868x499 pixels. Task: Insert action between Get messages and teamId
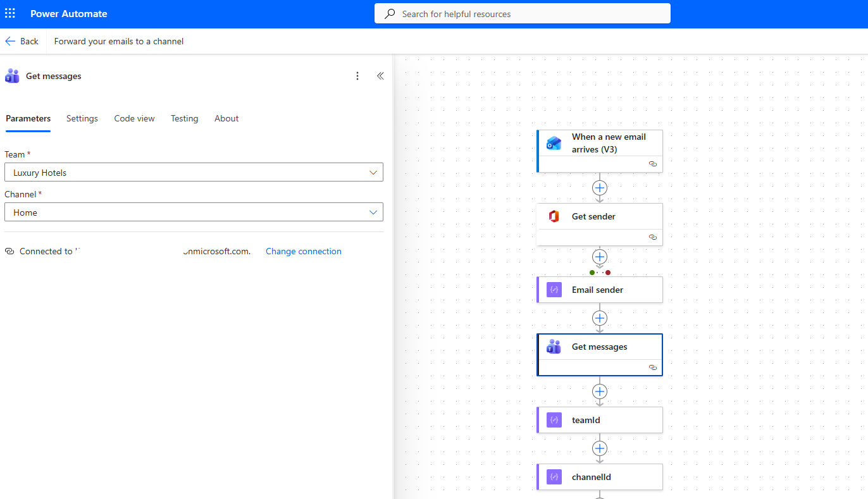[x=600, y=391]
